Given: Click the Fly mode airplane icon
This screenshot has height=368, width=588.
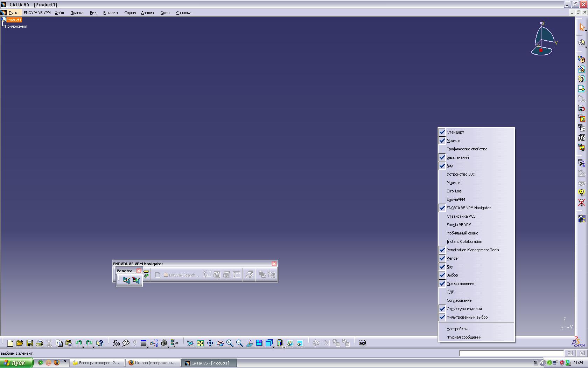Looking at the screenshot, I should pyautogui.click(x=190, y=343).
